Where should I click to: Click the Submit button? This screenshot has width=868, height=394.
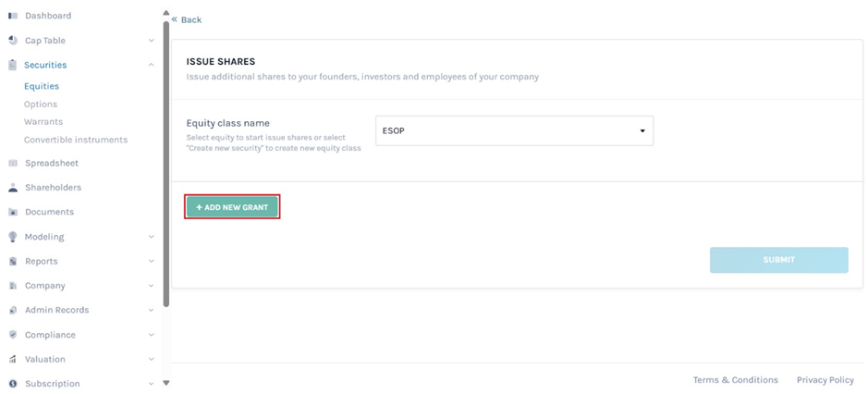coord(778,260)
